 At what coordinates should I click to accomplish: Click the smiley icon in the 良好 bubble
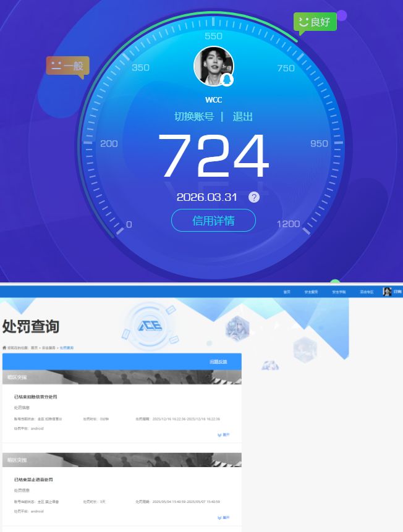click(303, 22)
